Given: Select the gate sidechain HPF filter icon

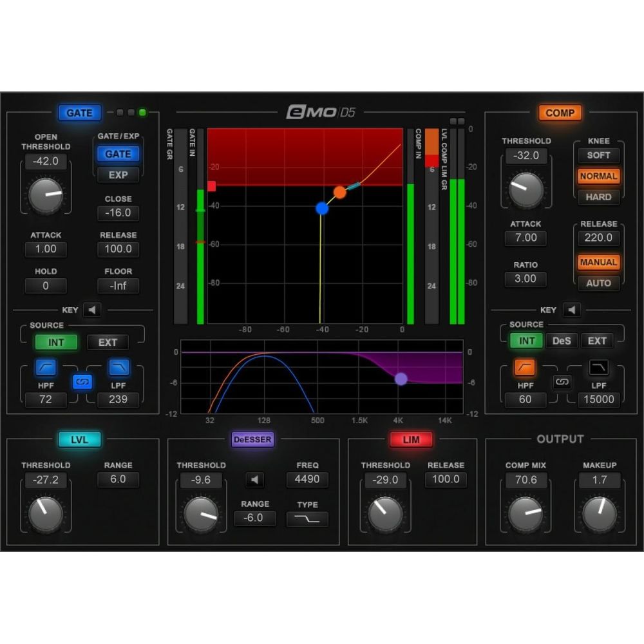Looking at the screenshot, I should (x=44, y=367).
